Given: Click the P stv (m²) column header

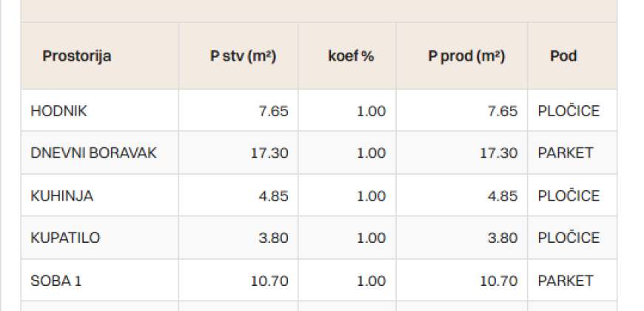Looking at the screenshot, I should click(243, 56).
